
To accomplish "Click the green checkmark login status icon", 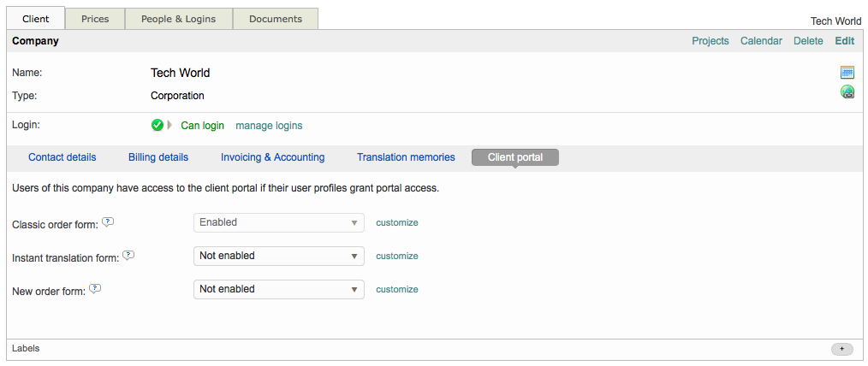I will 157,126.
